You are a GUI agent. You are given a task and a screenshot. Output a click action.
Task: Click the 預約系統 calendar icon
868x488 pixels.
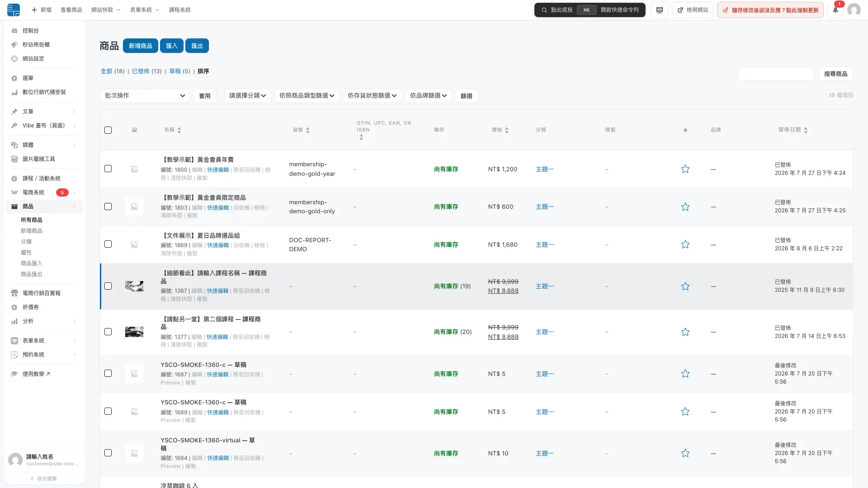tap(14, 355)
